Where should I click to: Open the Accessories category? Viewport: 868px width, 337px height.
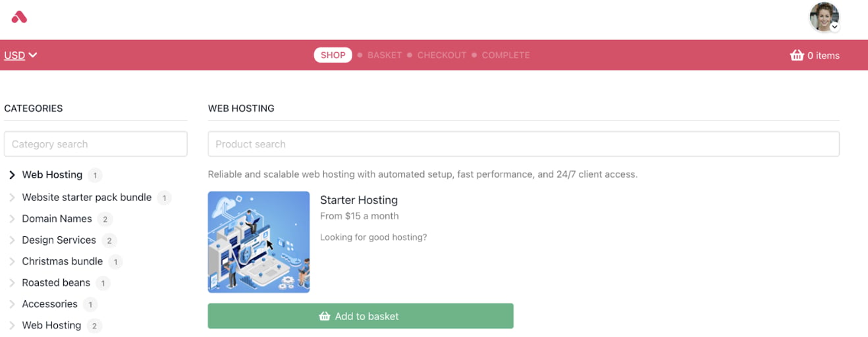tap(49, 304)
